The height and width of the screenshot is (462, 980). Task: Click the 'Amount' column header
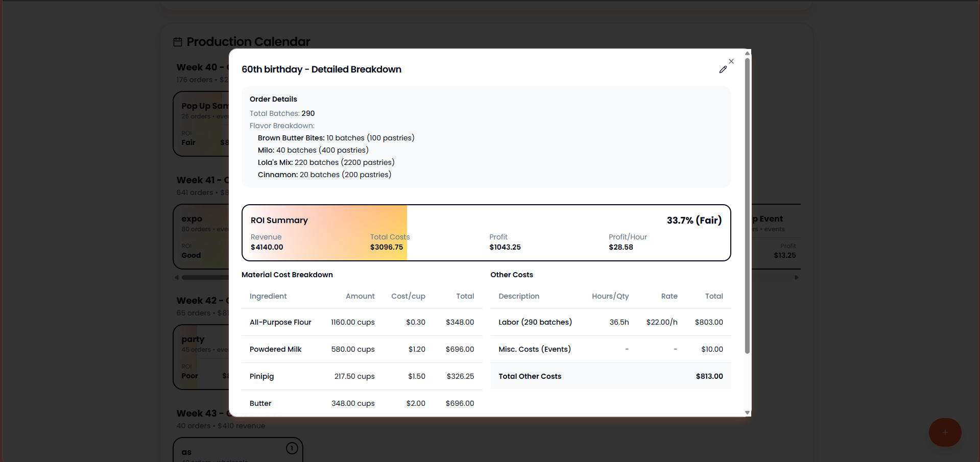tap(360, 296)
